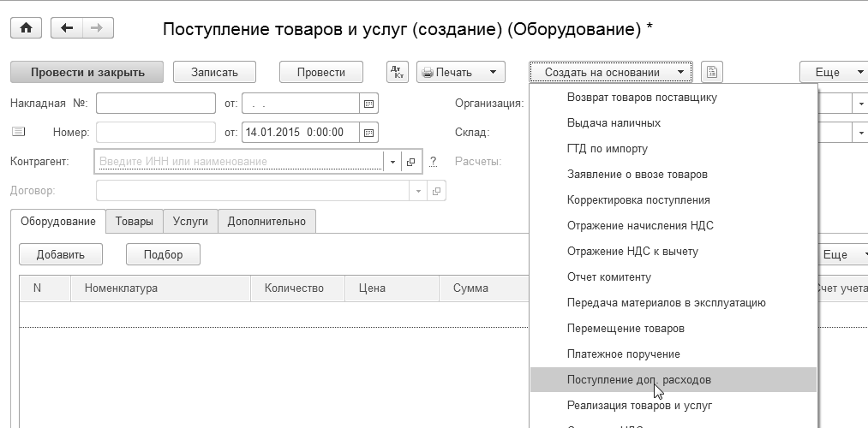Click the Накладная № input field

click(x=155, y=104)
